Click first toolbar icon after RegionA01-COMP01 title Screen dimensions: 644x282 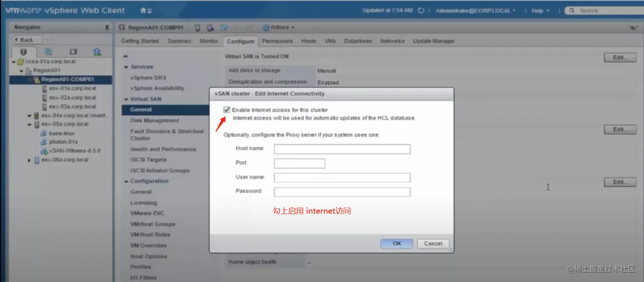[x=197, y=28]
